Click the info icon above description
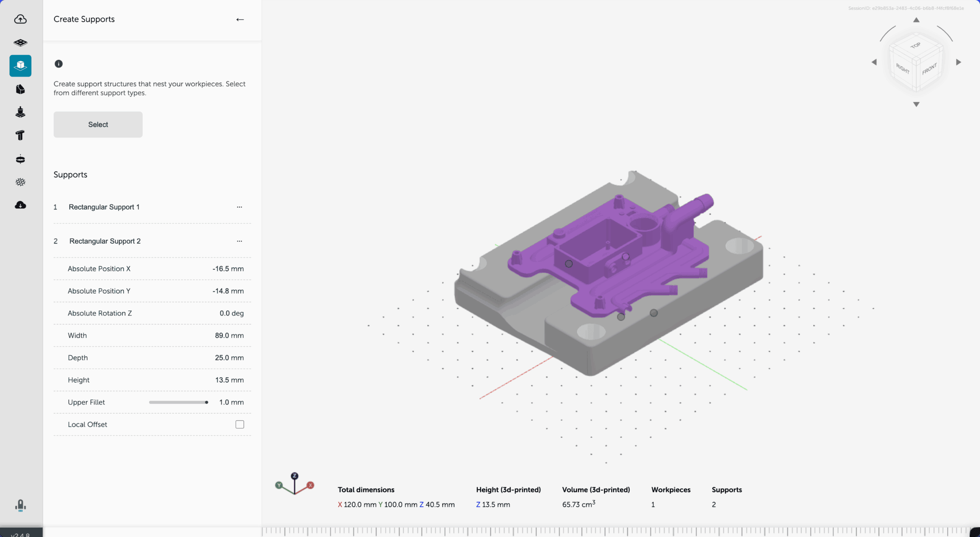This screenshot has height=537, width=980. (x=59, y=64)
